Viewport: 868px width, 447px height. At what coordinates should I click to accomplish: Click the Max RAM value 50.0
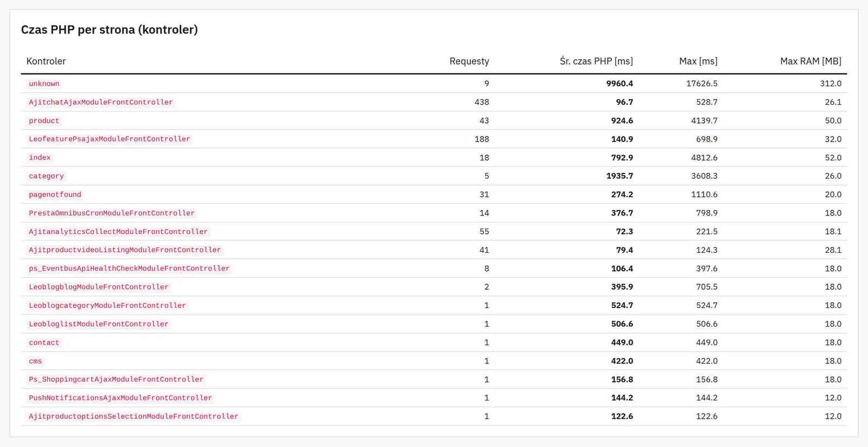click(833, 120)
